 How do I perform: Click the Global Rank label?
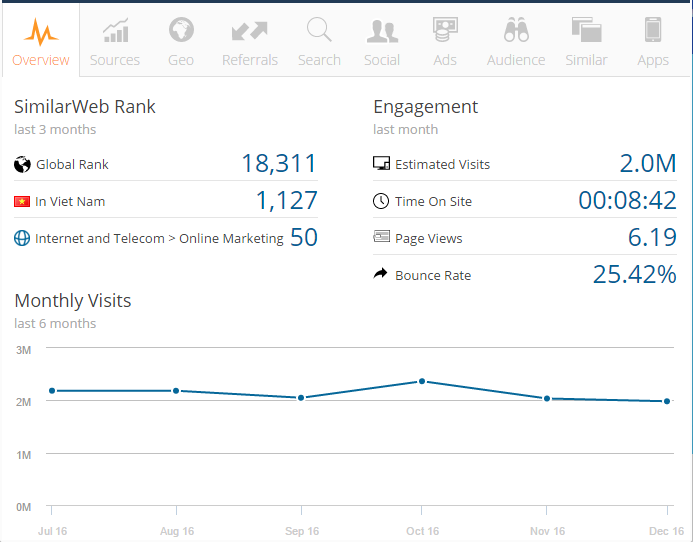pos(72,164)
